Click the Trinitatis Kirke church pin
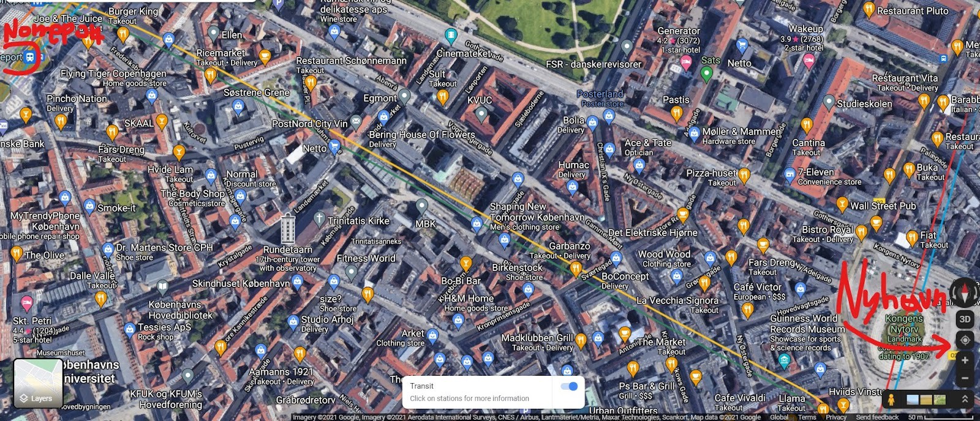 [319, 218]
